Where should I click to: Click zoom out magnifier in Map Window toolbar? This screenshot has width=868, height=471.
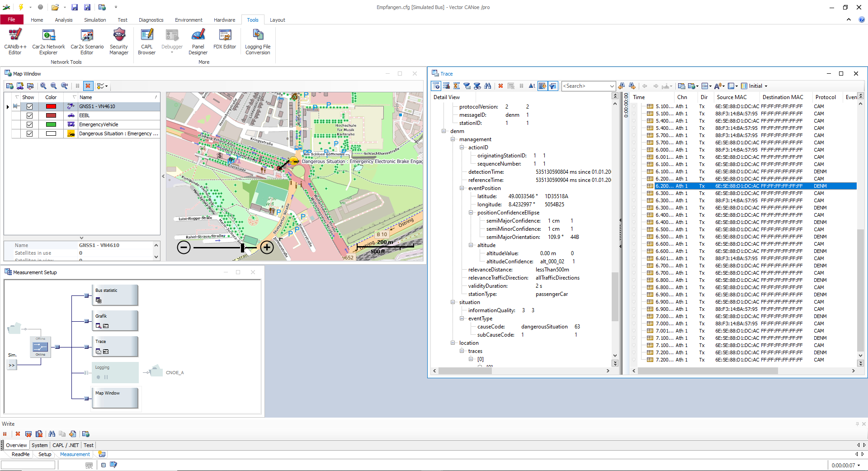click(54, 86)
